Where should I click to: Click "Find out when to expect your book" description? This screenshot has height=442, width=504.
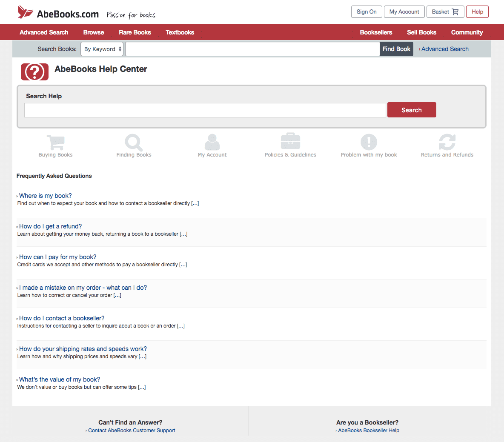pos(108,203)
